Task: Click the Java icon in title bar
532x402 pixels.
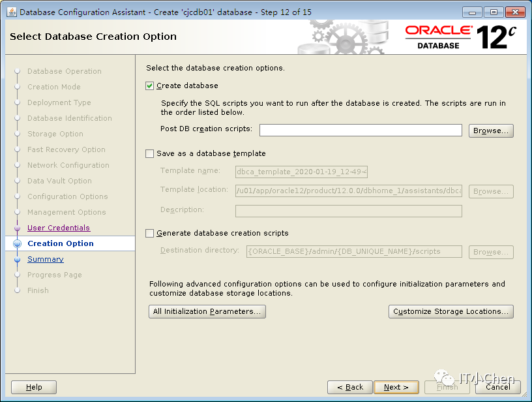Action: [x=12, y=12]
